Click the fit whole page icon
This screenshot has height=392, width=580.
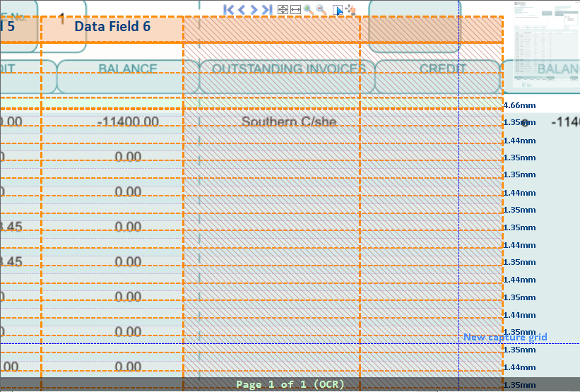point(283,9)
